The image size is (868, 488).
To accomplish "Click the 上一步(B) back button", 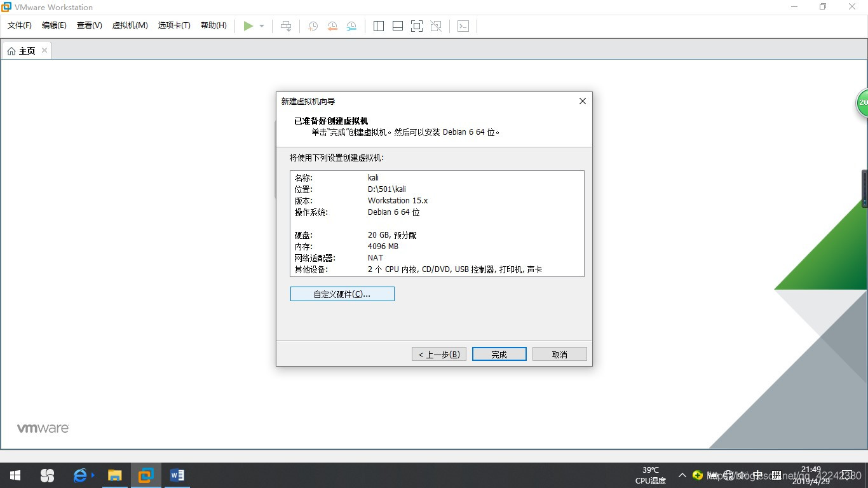I will pos(439,354).
